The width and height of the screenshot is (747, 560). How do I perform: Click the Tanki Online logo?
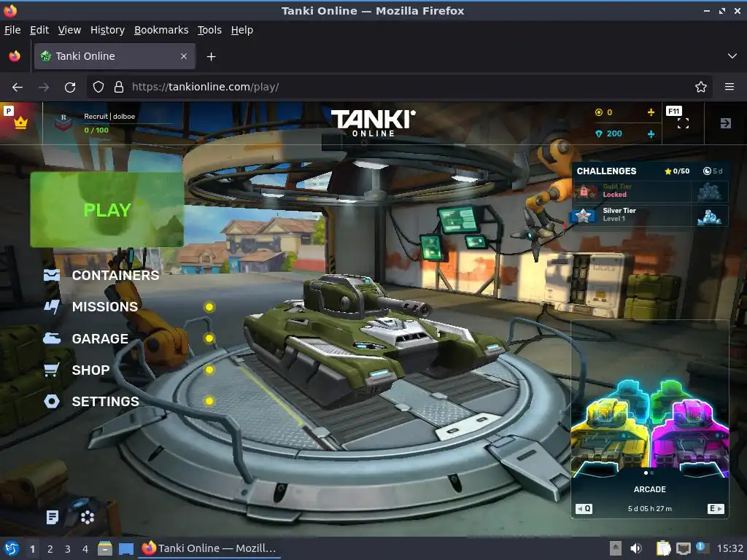373,123
